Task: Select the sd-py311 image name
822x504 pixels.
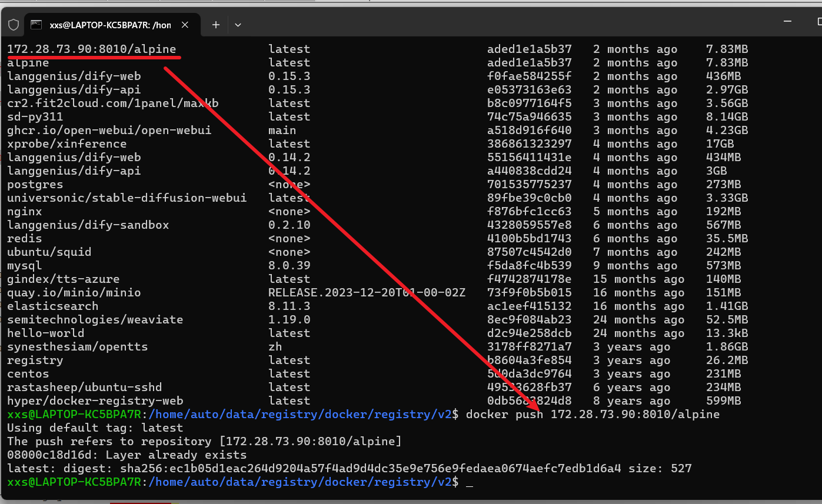Action: (35, 117)
